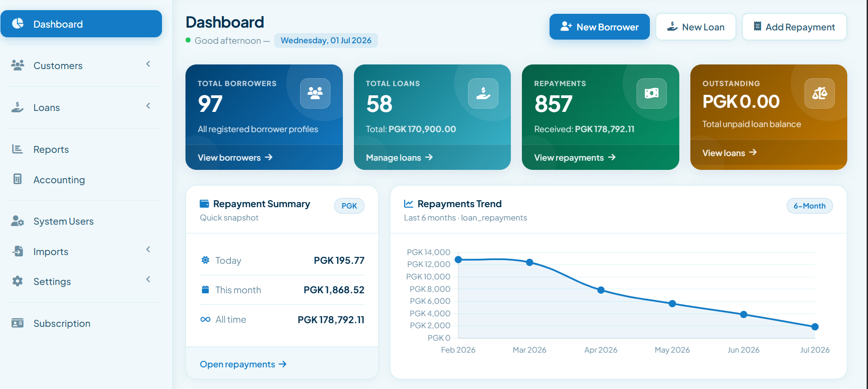Click the add-person icon in New Borrower button
Screen dimensions: 868x389
(566, 27)
